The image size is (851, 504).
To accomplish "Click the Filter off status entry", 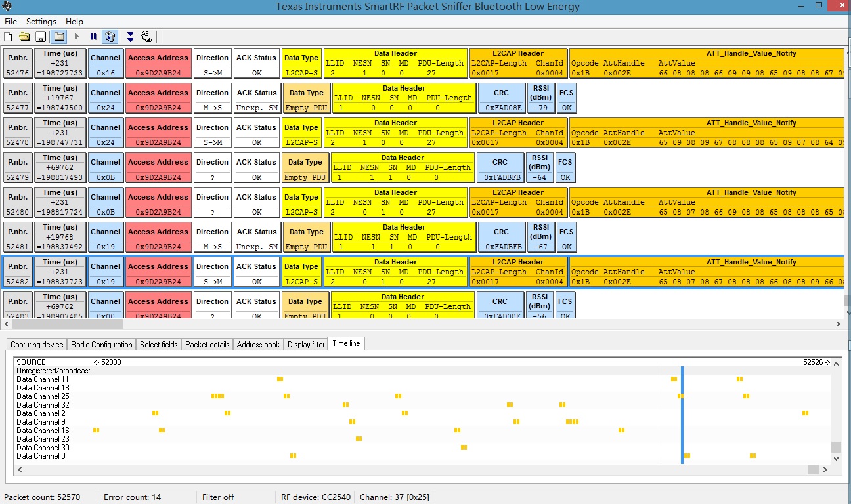I will 218,497.
